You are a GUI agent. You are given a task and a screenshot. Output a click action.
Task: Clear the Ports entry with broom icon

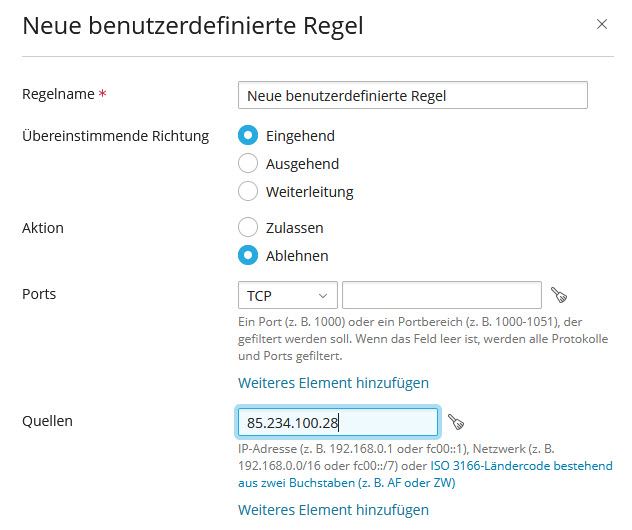[x=559, y=295]
